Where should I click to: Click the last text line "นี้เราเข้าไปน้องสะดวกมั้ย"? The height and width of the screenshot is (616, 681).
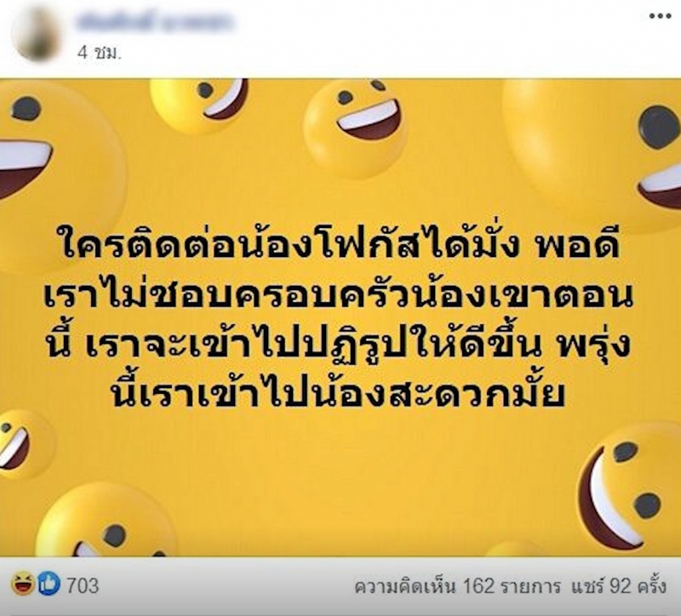338,393
